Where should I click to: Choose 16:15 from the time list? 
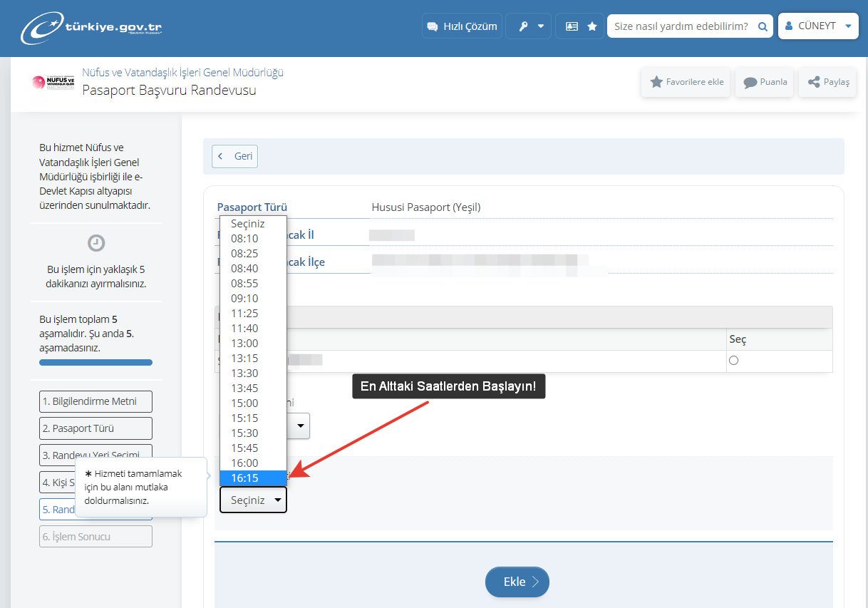point(245,478)
